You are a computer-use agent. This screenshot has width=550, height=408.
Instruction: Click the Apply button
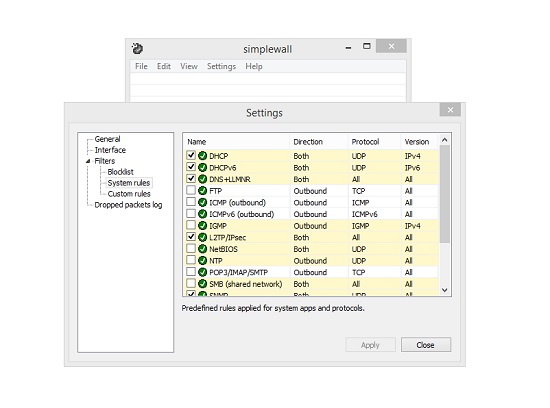[x=370, y=345]
